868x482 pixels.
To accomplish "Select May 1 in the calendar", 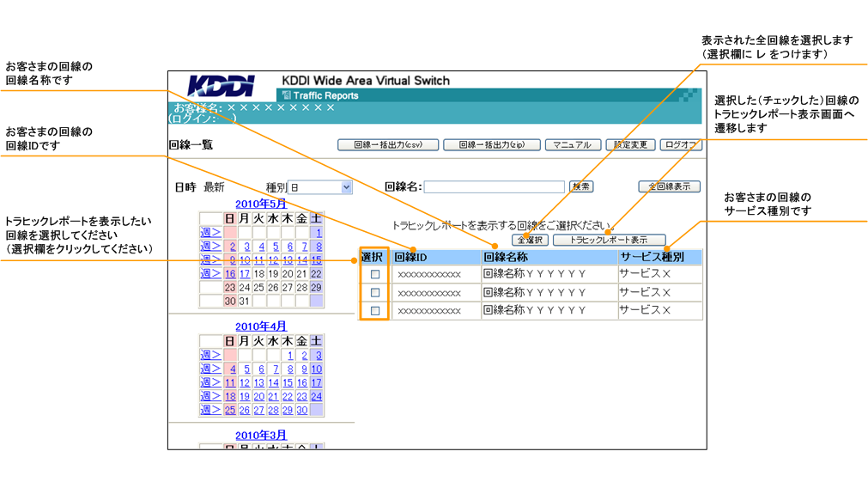I will [319, 233].
